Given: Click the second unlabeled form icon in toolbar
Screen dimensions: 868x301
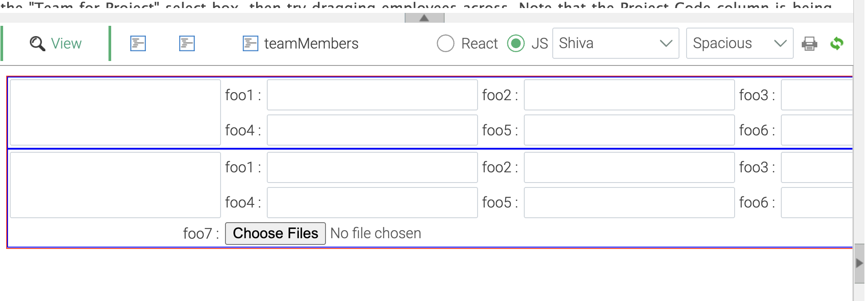Looking at the screenshot, I should tap(187, 44).
